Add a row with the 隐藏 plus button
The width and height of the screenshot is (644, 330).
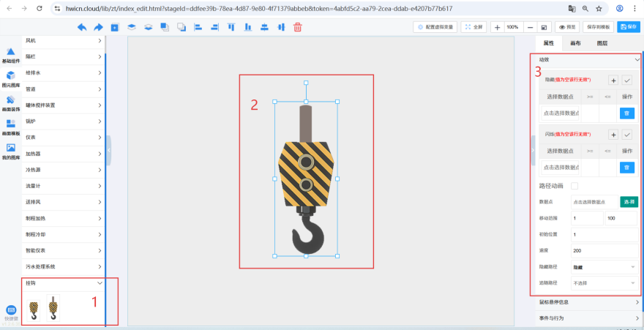pyautogui.click(x=613, y=80)
